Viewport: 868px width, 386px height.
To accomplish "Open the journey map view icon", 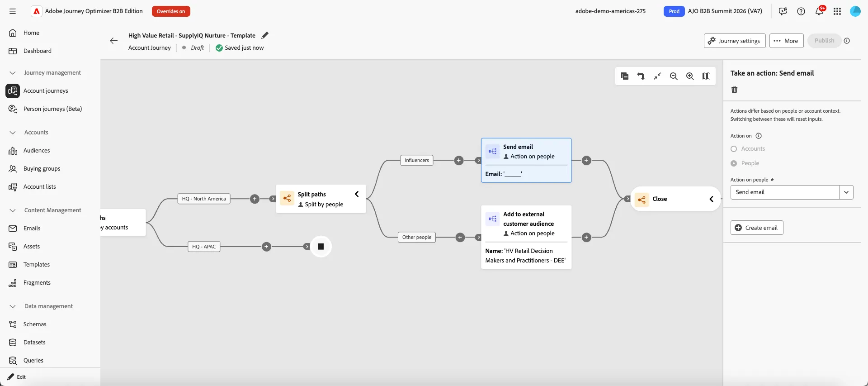I will coord(706,76).
